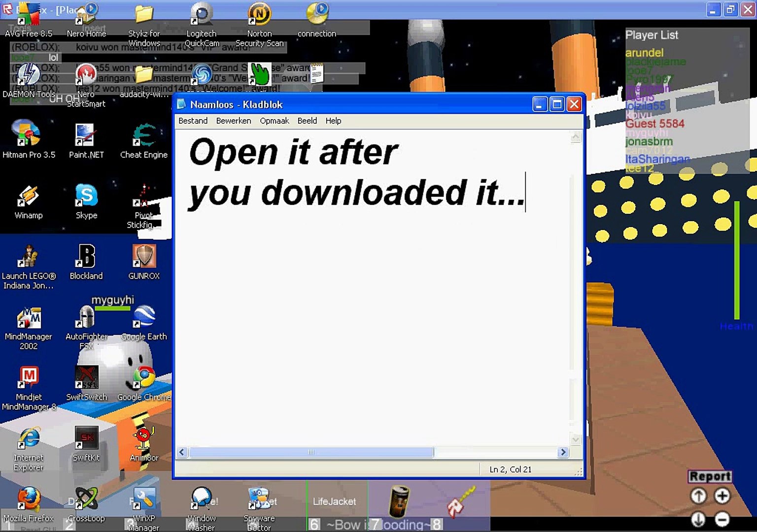
Task: Close the Naamloos Kladblok window
Action: pos(574,104)
